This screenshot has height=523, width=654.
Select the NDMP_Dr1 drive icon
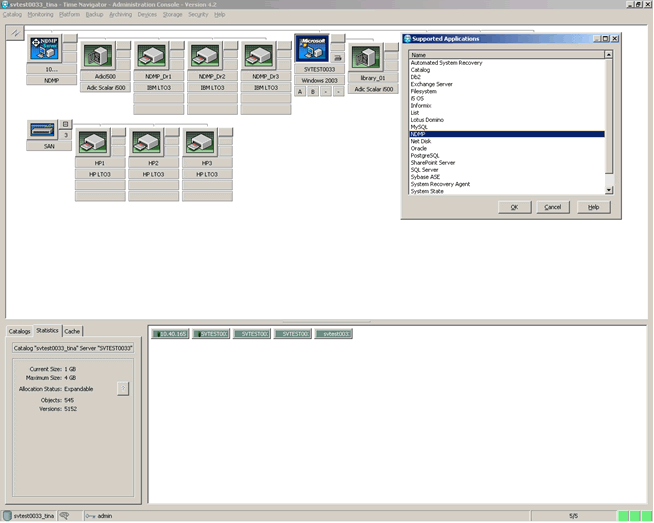tap(151, 56)
